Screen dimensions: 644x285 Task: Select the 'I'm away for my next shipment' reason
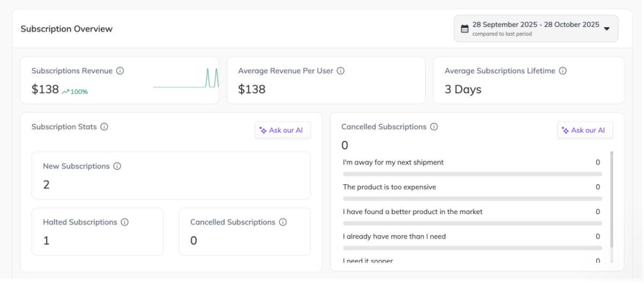[x=393, y=162]
